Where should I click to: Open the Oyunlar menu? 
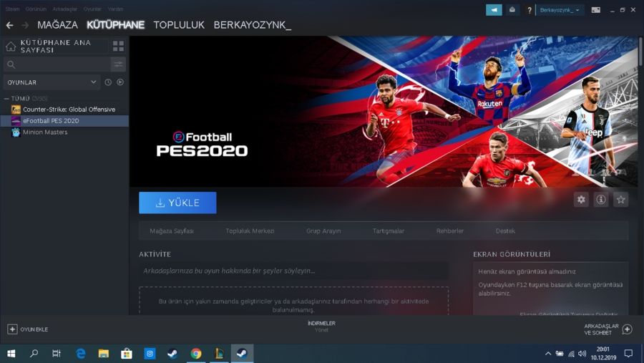tap(92, 9)
